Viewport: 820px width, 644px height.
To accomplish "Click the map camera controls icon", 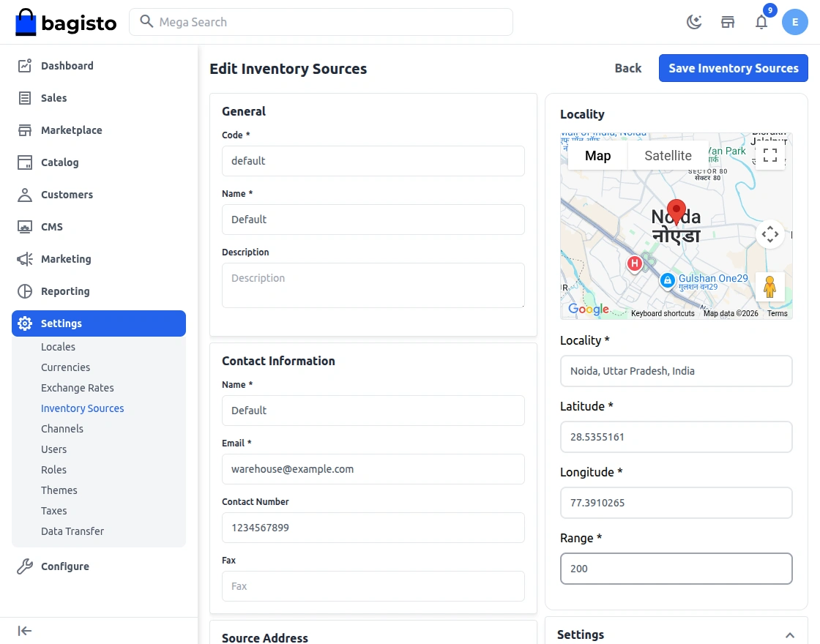I will click(769, 234).
